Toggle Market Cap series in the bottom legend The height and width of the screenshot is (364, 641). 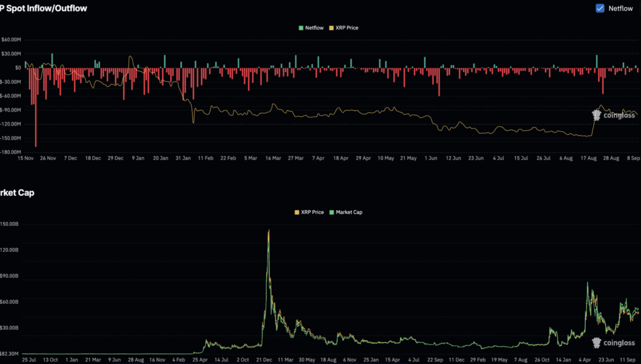point(346,212)
